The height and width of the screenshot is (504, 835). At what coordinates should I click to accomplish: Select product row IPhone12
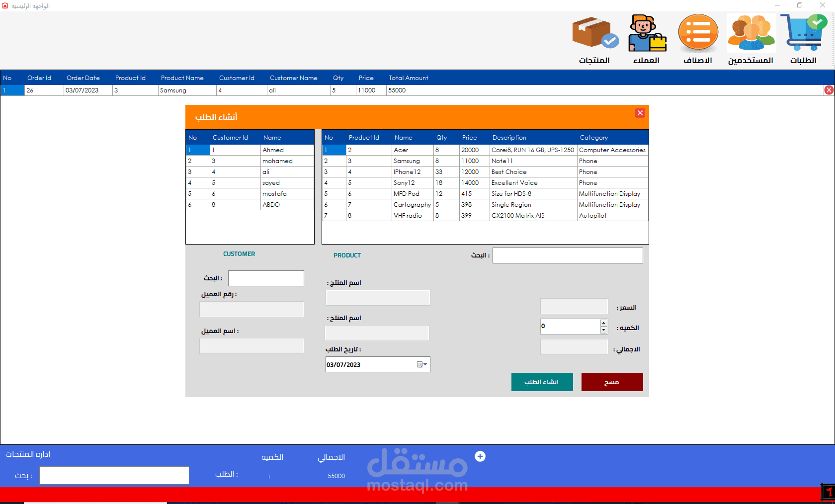485,172
